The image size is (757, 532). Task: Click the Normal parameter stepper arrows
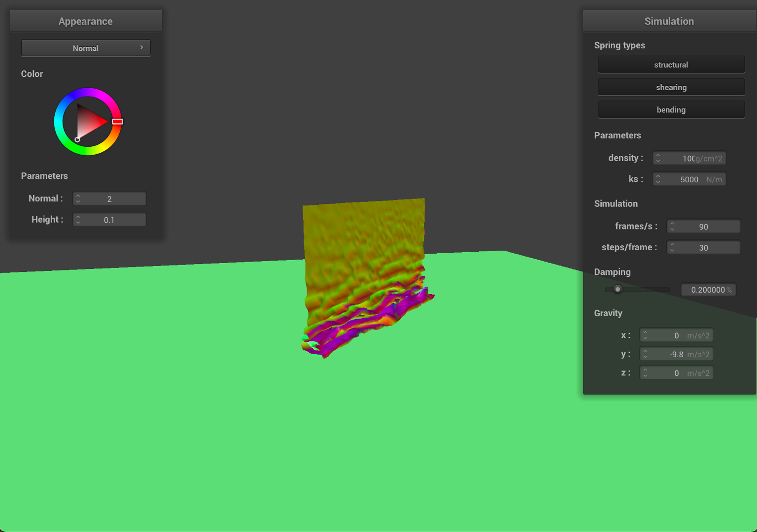(x=78, y=199)
